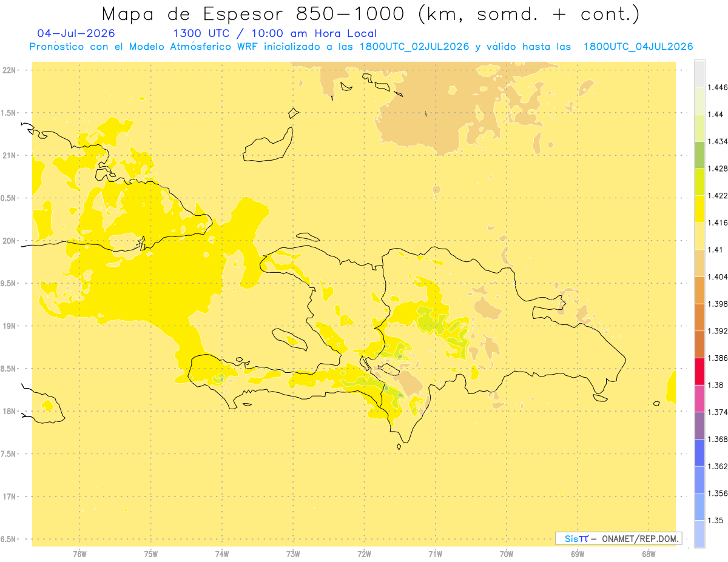Click the 18N latitude label
Image resolution: width=728 pixels, height=562 pixels.
[x=10, y=411]
